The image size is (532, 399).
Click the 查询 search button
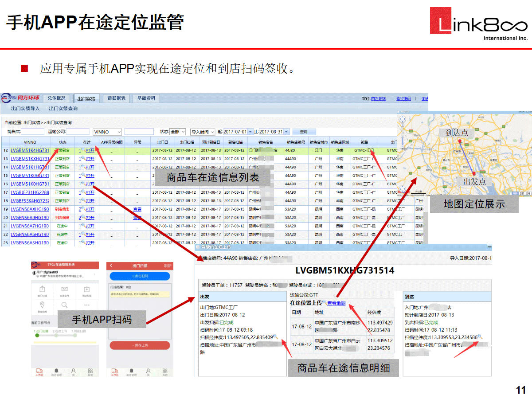pyautogui.click(x=304, y=132)
